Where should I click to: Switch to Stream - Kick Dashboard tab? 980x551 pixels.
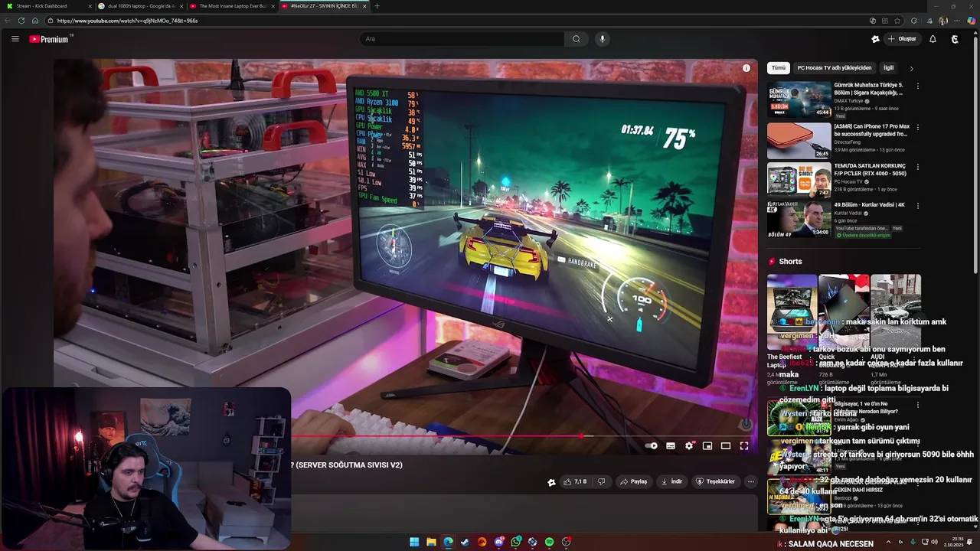click(48, 6)
